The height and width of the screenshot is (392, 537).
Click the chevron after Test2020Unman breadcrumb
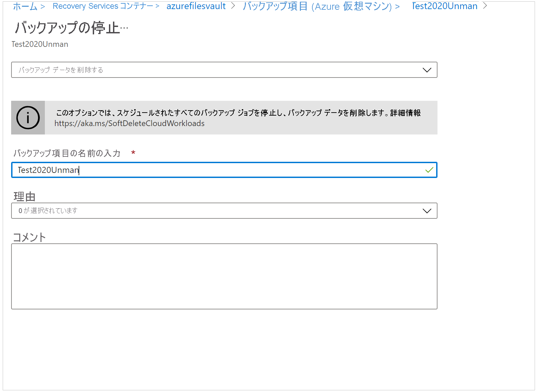[x=485, y=6]
